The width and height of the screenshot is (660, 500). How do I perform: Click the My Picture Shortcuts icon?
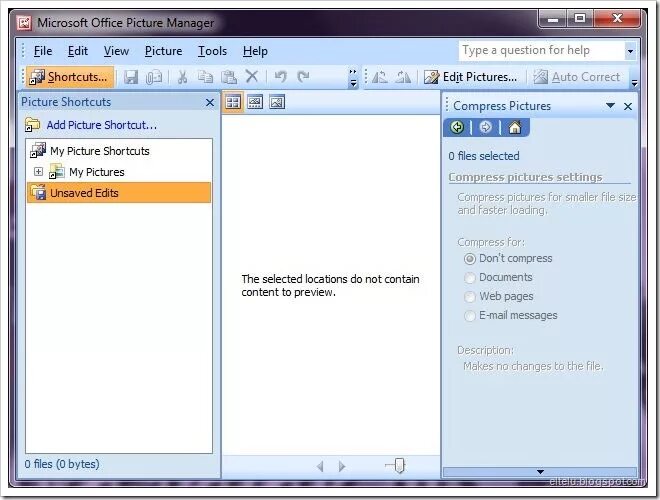click(x=38, y=150)
